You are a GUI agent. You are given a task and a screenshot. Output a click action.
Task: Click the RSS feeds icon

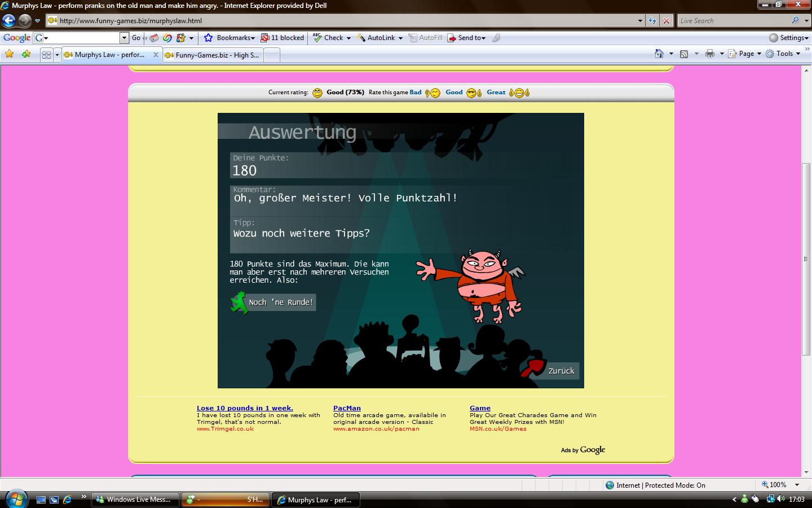pos(684,54)
